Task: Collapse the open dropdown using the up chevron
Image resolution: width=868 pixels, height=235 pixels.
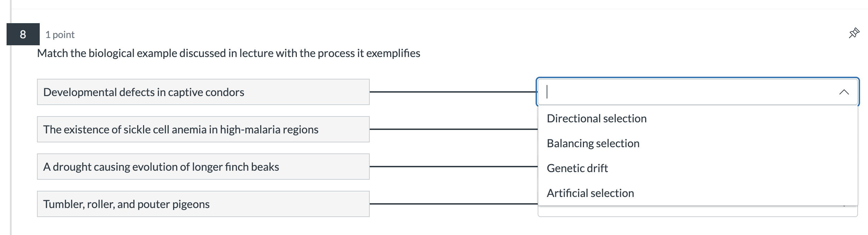Action: (844, 92)
